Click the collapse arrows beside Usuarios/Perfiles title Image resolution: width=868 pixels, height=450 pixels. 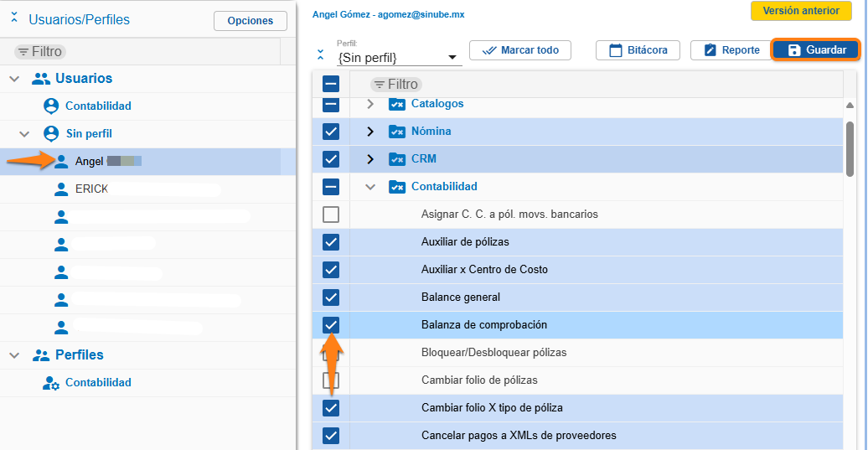point(14,18)
